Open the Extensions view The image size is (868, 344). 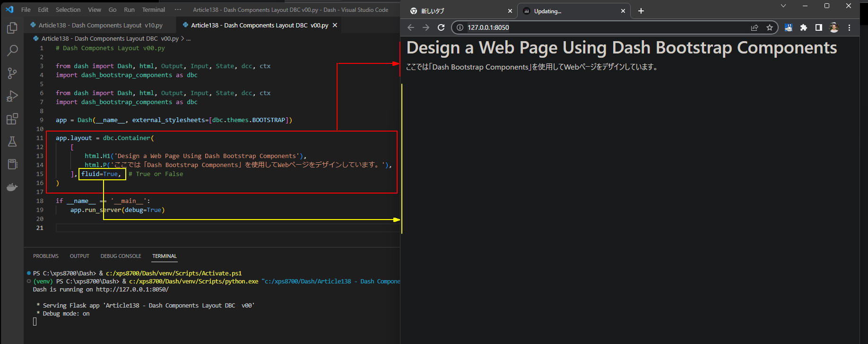coord(12,119)
